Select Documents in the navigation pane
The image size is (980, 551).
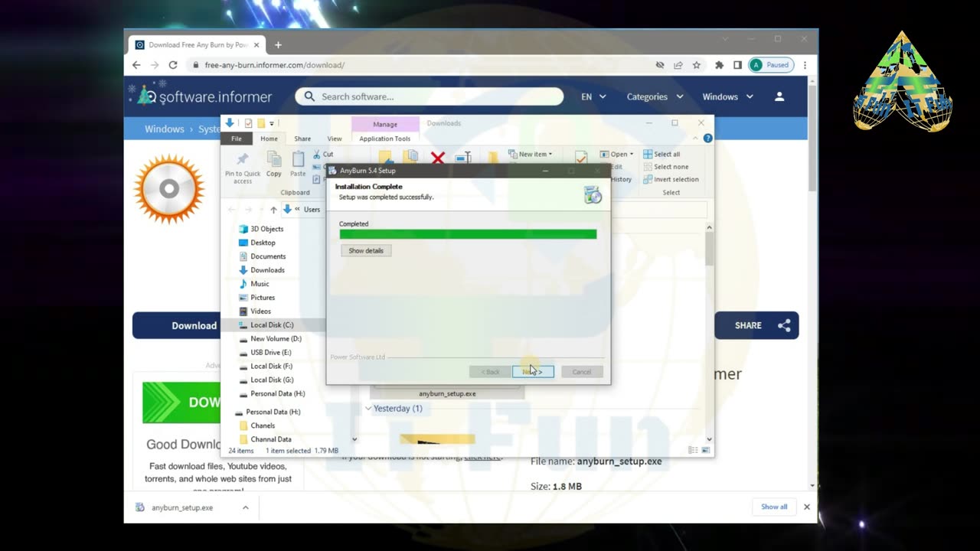(262, 256)
